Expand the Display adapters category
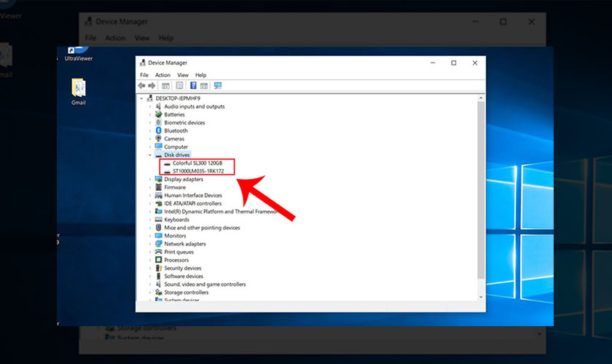Screen dimensions: 612x364 coord(151,179)
